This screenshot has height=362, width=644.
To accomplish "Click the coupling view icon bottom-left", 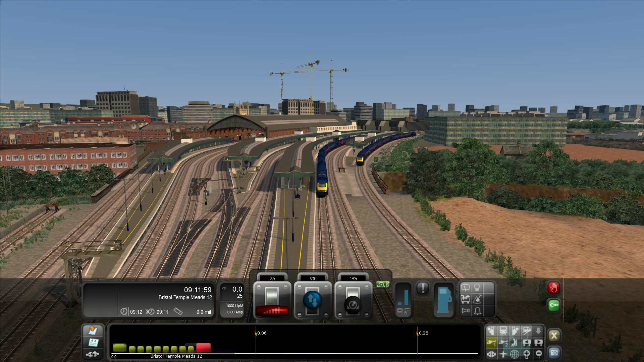I will pyautogui.click(x=93, y=354).
